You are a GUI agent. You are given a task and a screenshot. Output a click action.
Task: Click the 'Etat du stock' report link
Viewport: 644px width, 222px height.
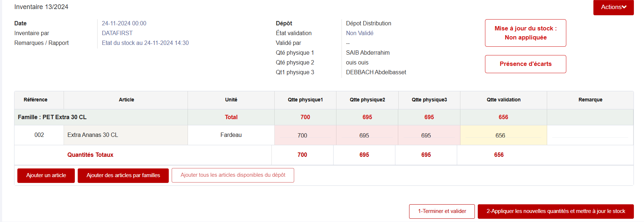(x=145, y=43)
